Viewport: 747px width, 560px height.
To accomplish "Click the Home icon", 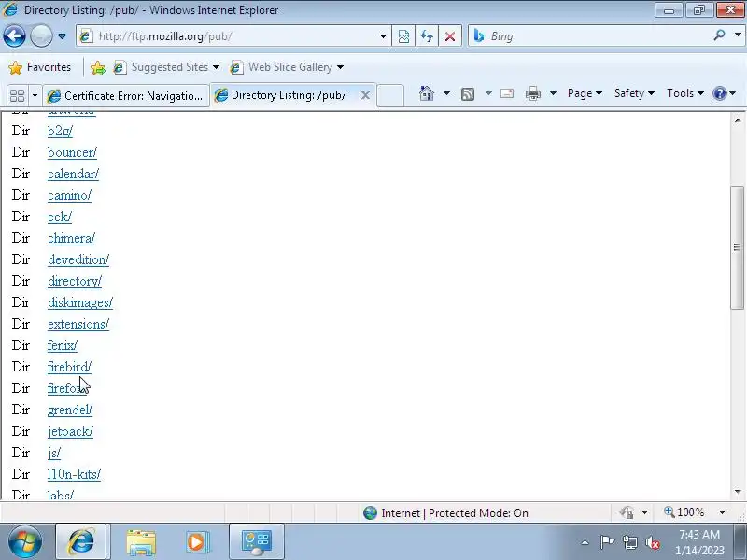I will point(427,93).
